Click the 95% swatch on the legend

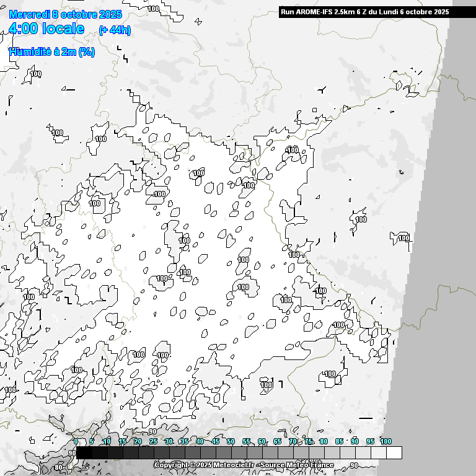point(378,453)
